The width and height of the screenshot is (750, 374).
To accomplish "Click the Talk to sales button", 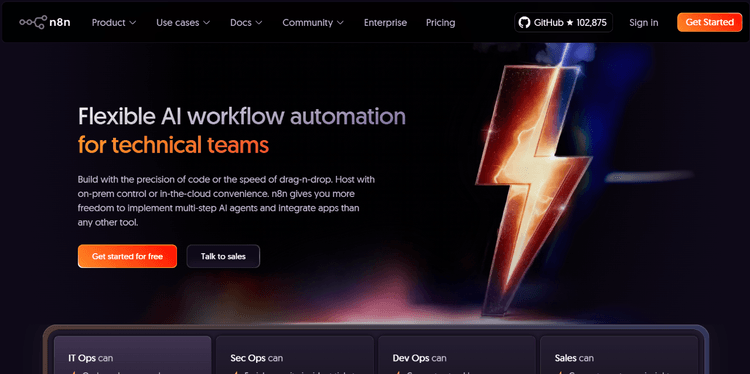I will coord(223,256).
